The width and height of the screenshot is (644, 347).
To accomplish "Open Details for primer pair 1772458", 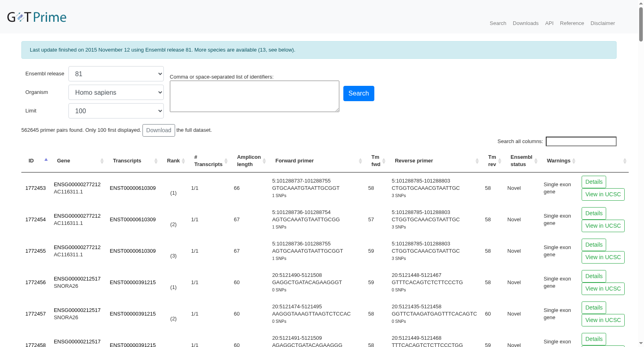I will [x=594, y=339].
